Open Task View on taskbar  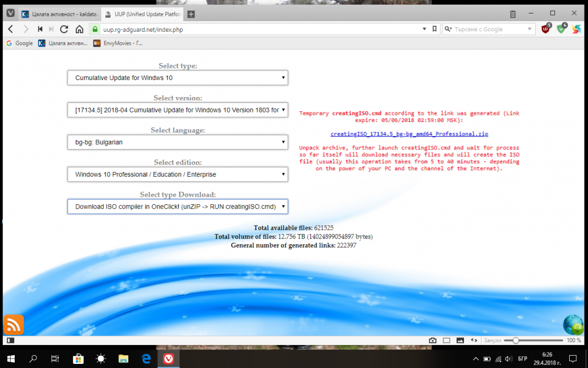[55, 359]
